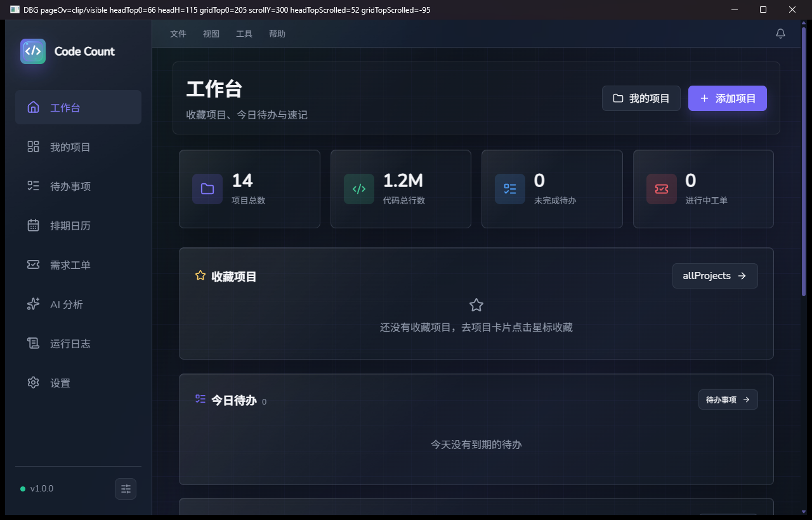812x520 pixels.
Task: Open the calendar icon for 排期日历
Action: pyautogui.click(x=34, y=226)
